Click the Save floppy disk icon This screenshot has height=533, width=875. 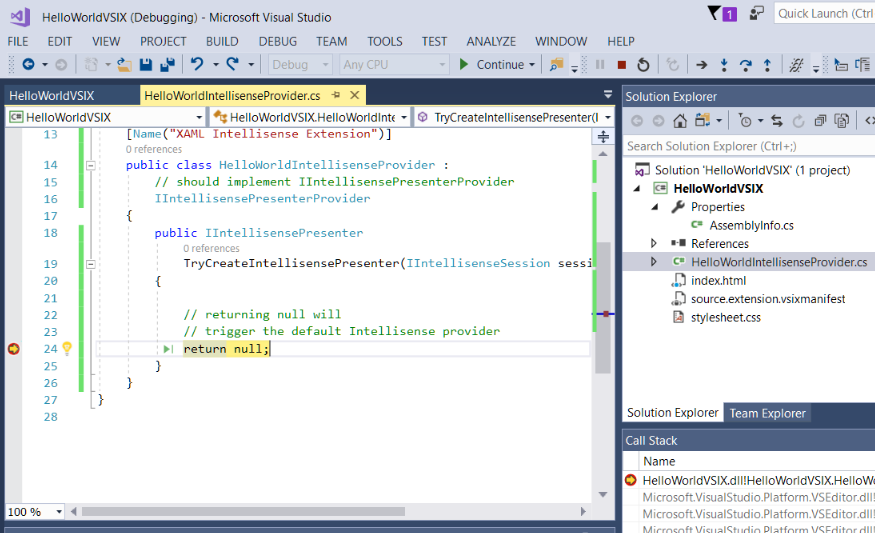click(146, 65)
